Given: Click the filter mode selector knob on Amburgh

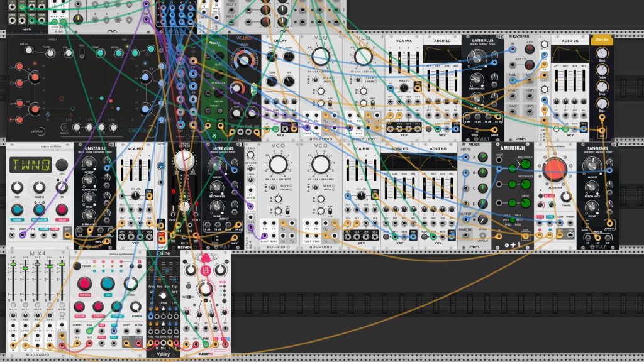Looking at the screenshot, I should click(x=512, y=220).
